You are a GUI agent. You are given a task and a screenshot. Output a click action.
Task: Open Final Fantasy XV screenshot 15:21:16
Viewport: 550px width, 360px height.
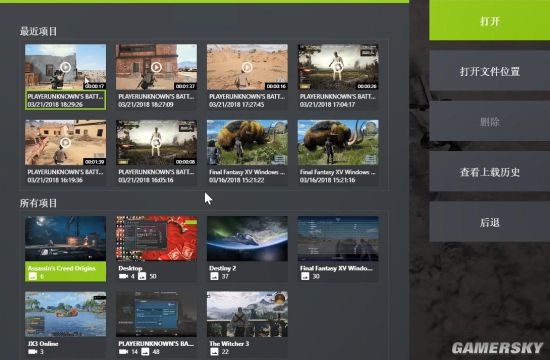tap(338, 142)
